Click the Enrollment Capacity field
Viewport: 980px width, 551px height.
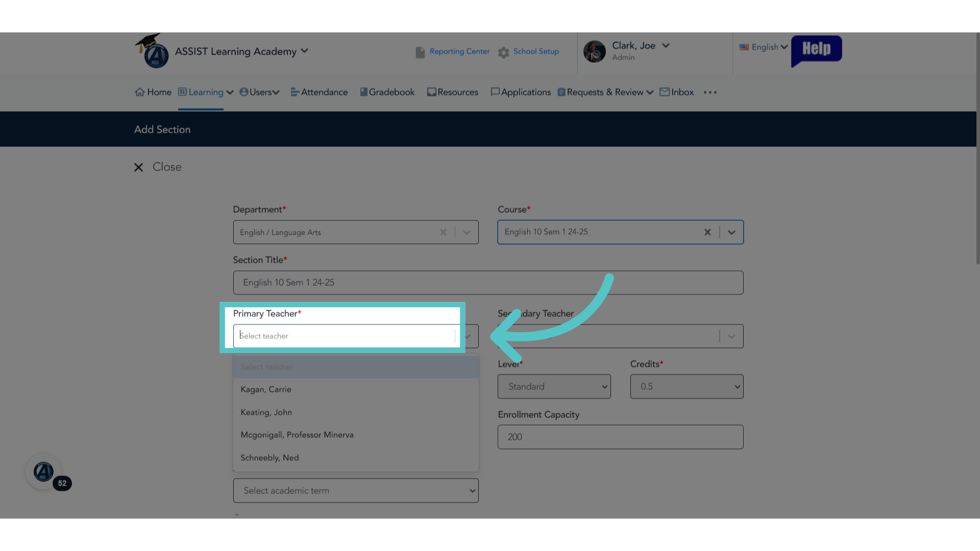(x=620, y=437)
